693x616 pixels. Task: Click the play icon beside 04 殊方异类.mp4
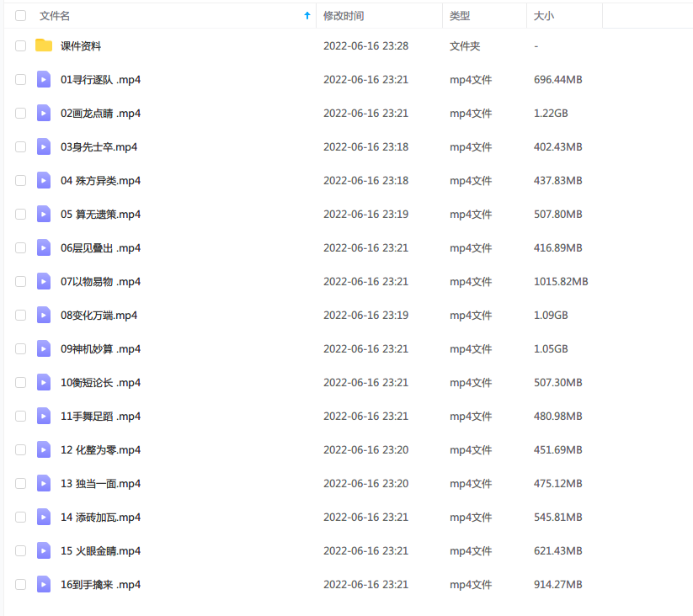[43, 180]
